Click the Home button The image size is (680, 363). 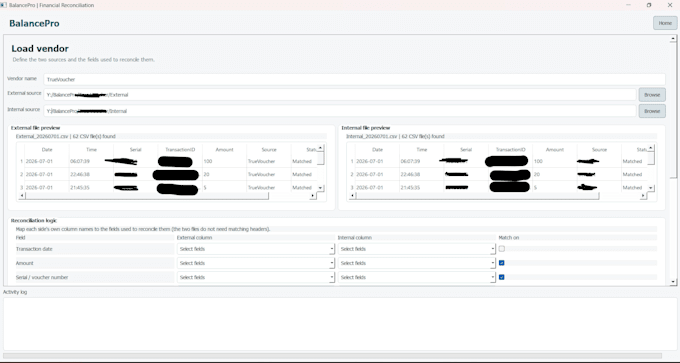click(x=665, y=23)
